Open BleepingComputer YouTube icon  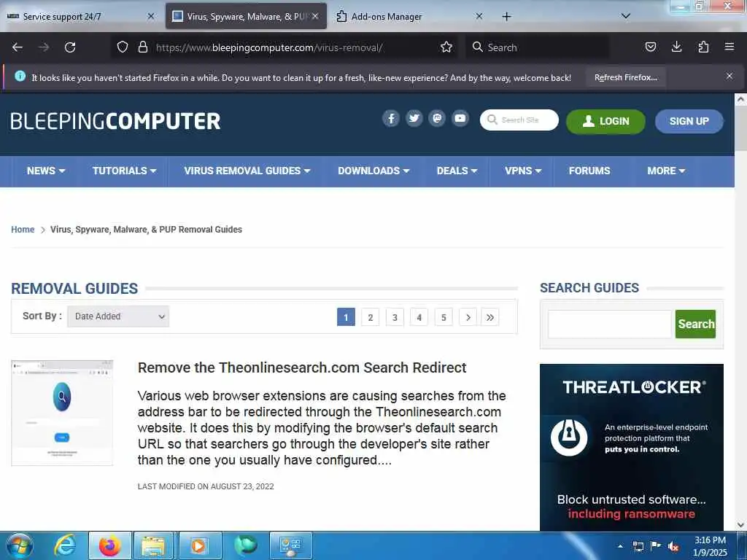460,118
